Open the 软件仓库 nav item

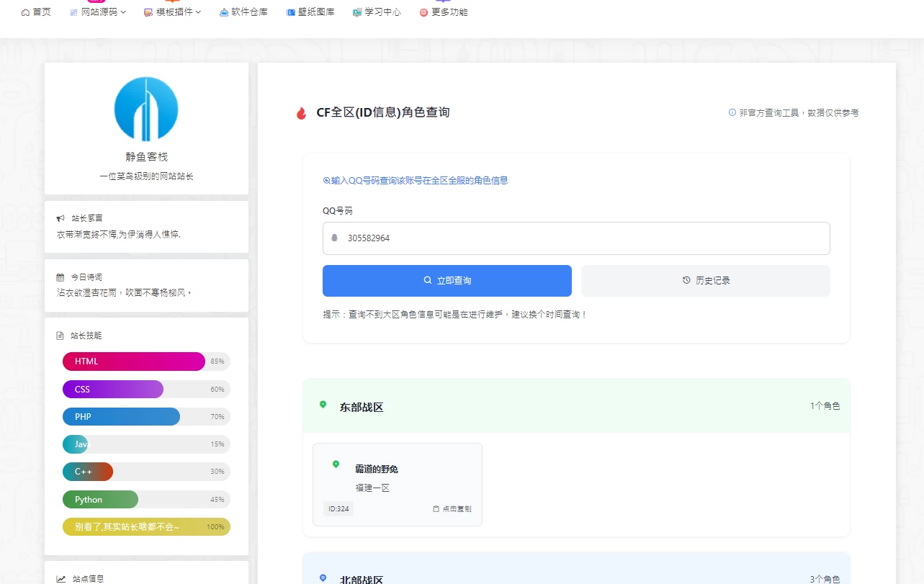point(243,12)
